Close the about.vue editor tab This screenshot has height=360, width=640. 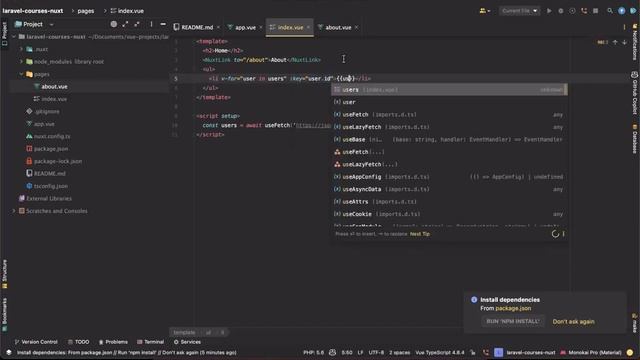pos(356,27)
